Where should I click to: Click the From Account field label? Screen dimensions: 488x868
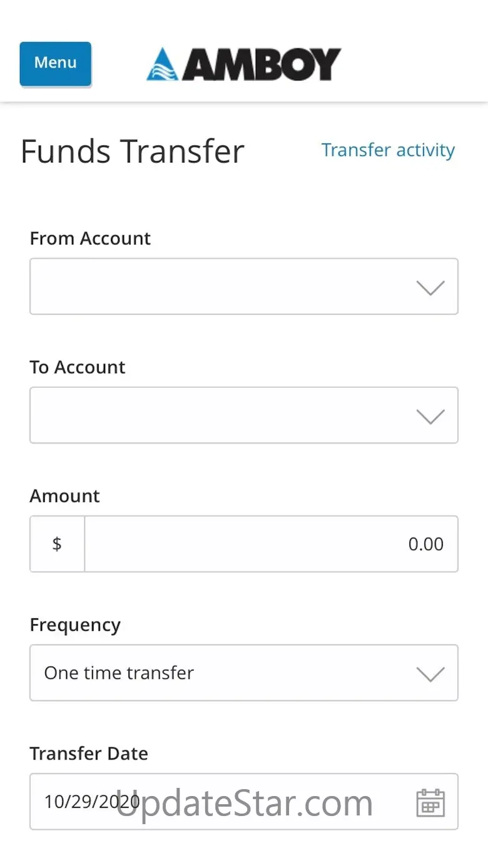pos(90,238)
